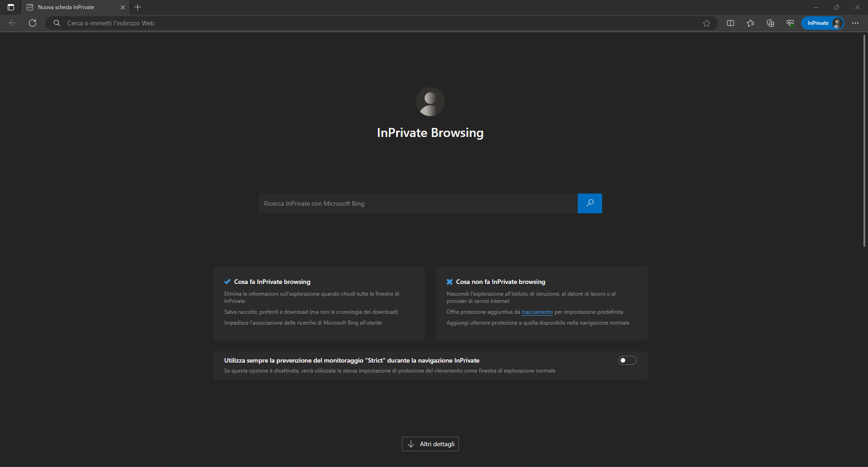
Task: Open Browser essentials heart icon
Action: tap(790, 23)
